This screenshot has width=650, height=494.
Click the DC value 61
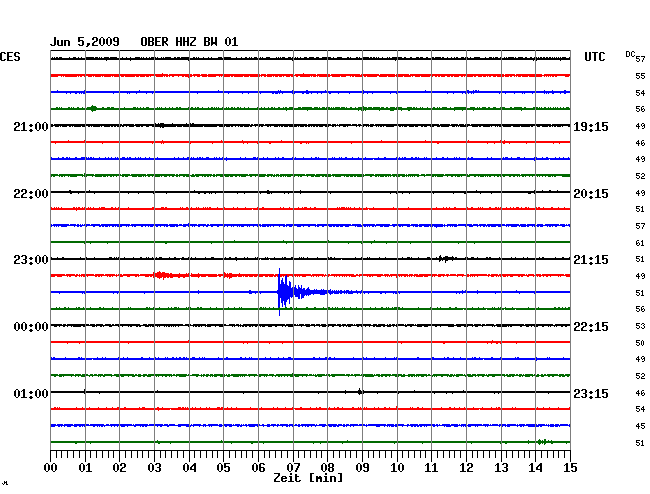tap(640, 243)
